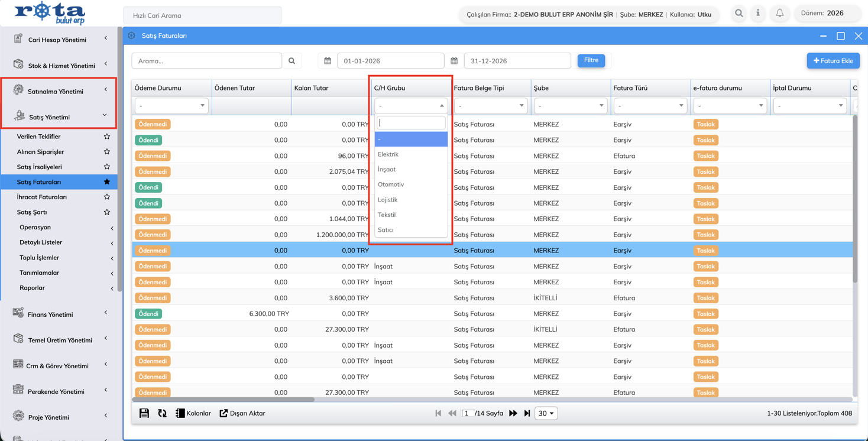This screenshot has height=441, width=868.
Task: Click the Filtre button
Action: [591, 60]
